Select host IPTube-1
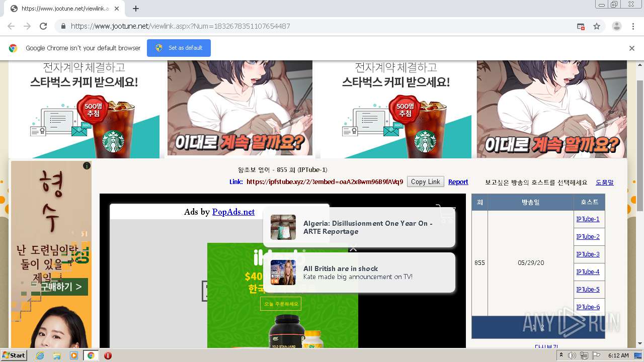This screenshot has height=362, width=644. pyautogui.click(x=588, y=219)
